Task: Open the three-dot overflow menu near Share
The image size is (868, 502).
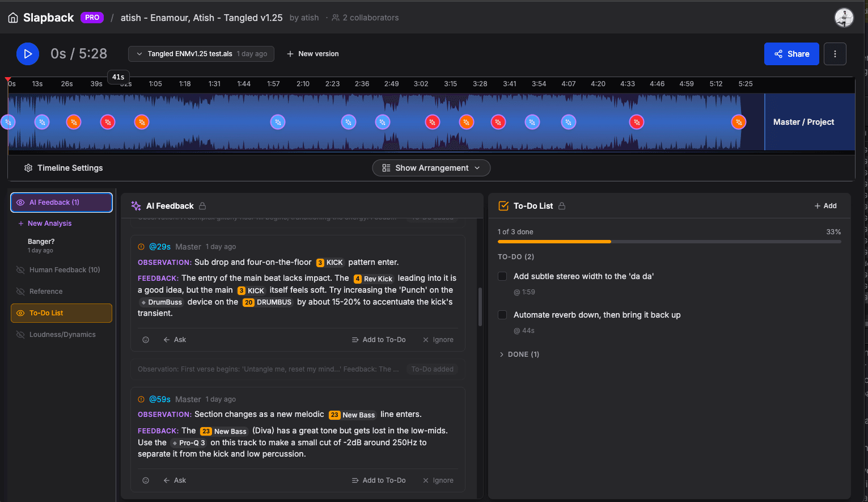Action: tap(835, 54)
